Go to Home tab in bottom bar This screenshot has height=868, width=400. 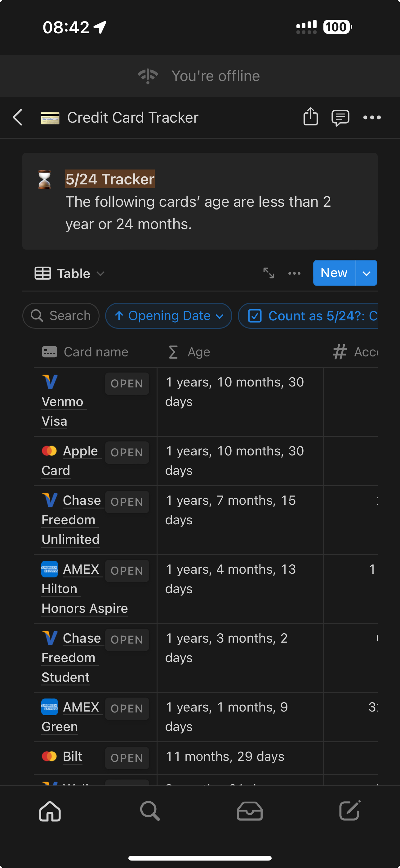point(50,811)
